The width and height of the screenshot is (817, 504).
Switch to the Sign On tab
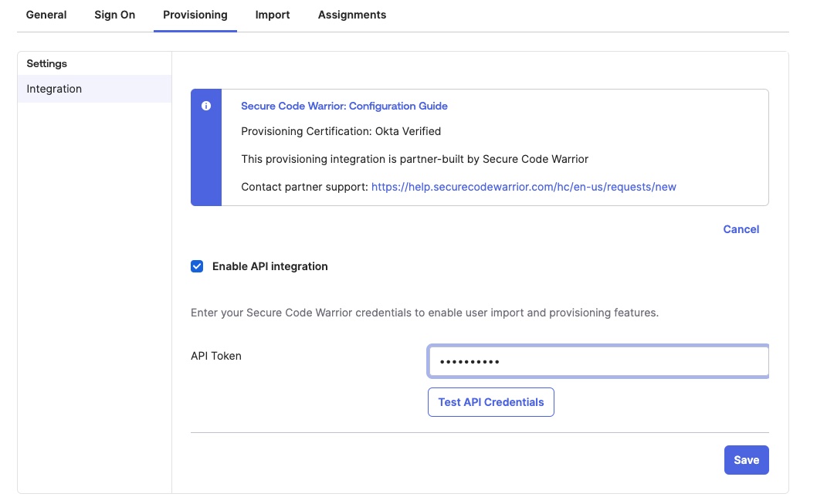114,15
